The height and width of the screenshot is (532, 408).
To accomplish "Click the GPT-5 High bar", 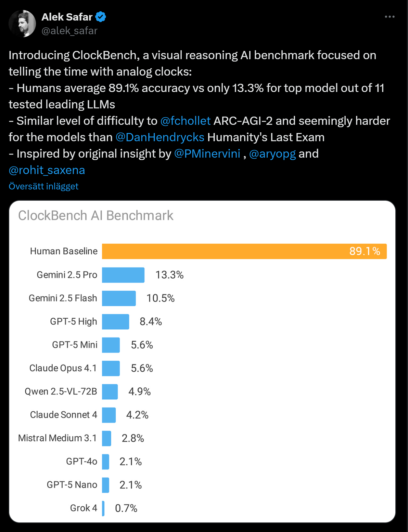I will (115, 321).
